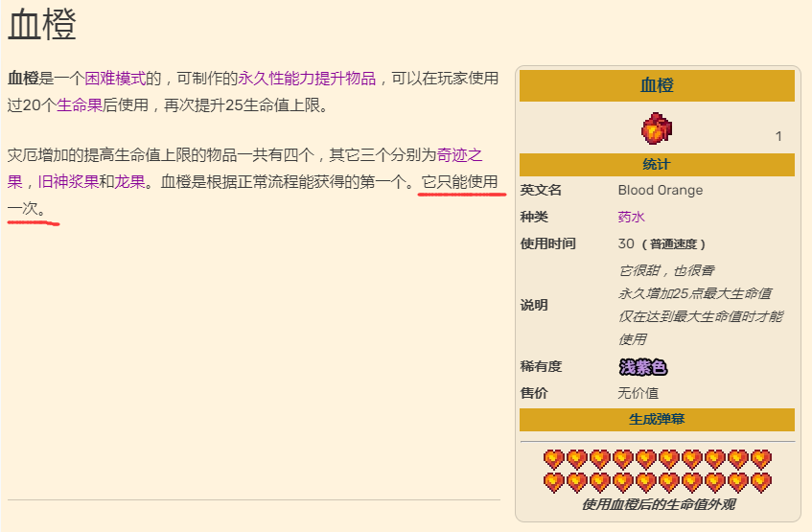Open the 永久性能力提升物品 link

tap(307, 79)
